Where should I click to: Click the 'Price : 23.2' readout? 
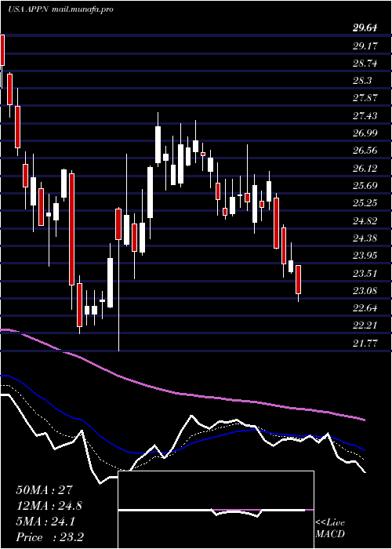tap(49, 537)
